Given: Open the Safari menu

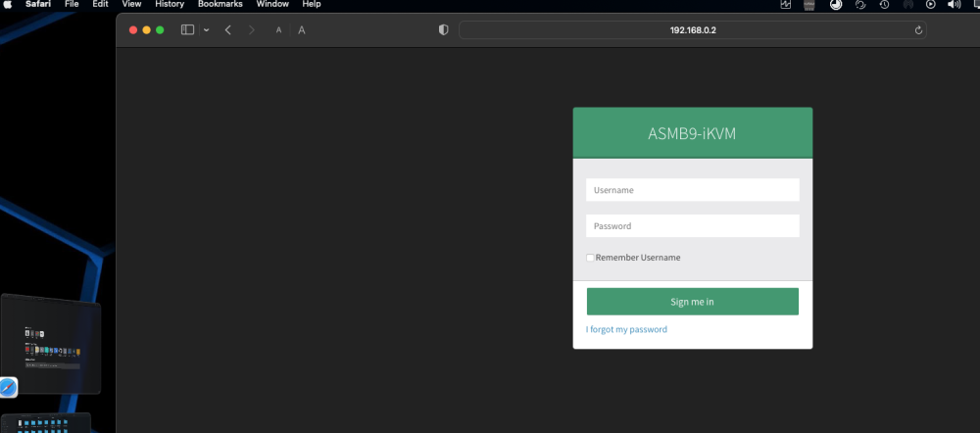Looking at the screenshot, I should [x=38, y=4].
